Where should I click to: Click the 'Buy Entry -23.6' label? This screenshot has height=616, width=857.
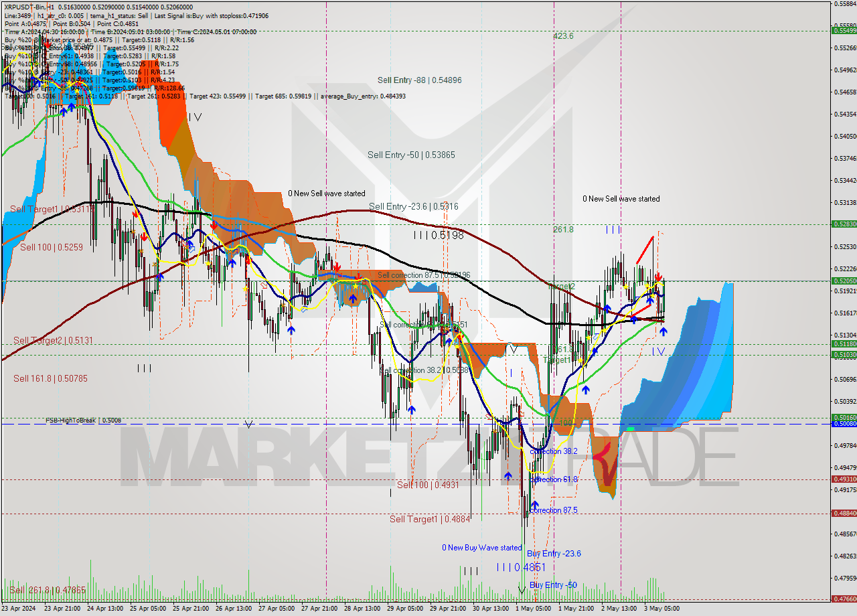point(554,554)
